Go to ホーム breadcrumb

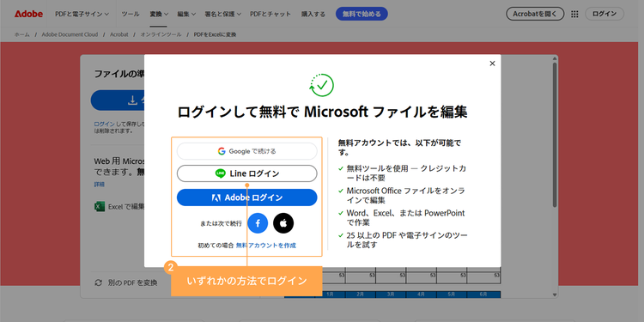pyautogui.click(x=21, y=34)
